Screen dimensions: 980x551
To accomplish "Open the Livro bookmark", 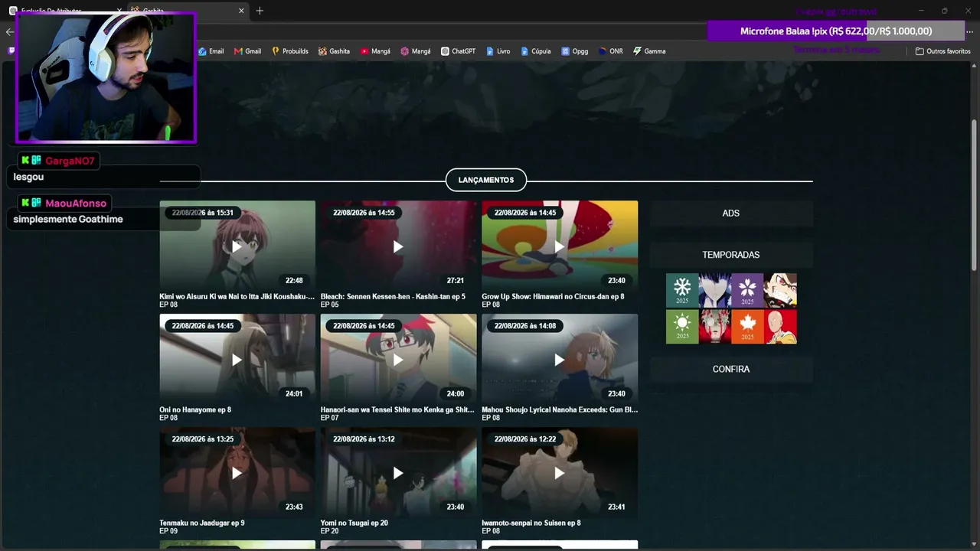I will (x=498, y=51).
